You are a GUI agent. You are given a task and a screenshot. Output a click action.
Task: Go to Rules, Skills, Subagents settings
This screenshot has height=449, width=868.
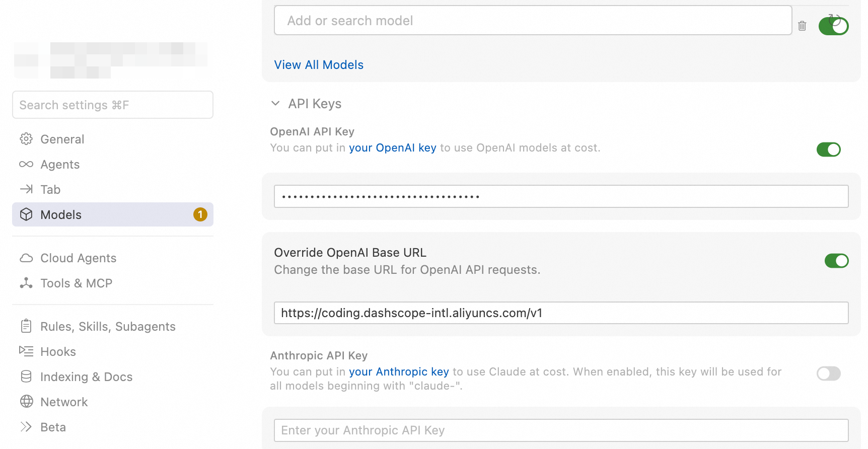pos(108,327)
